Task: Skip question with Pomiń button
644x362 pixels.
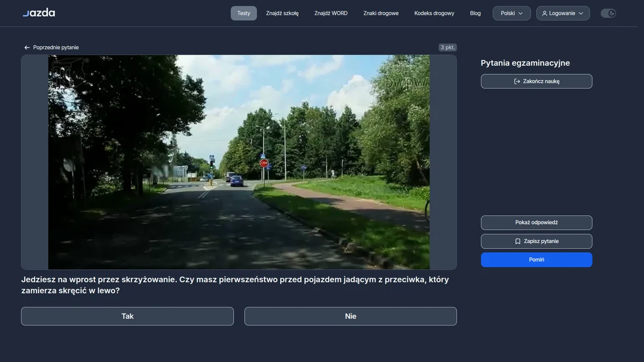Action: [x=537, y=260]
